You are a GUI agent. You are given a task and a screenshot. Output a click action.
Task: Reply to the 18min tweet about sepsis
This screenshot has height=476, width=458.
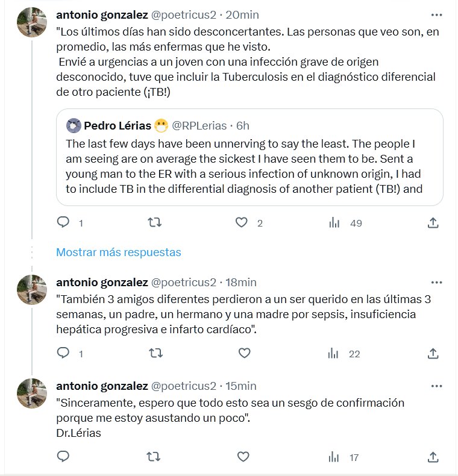63,353
